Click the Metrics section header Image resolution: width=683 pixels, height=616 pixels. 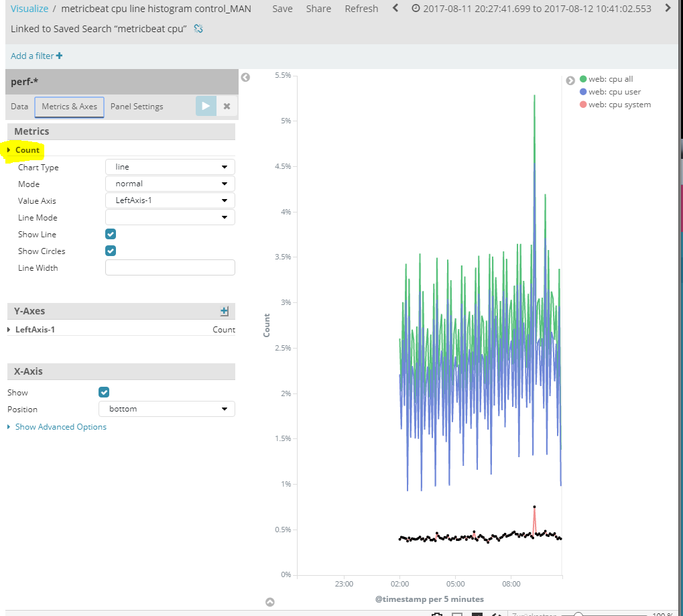click(121, 131)
